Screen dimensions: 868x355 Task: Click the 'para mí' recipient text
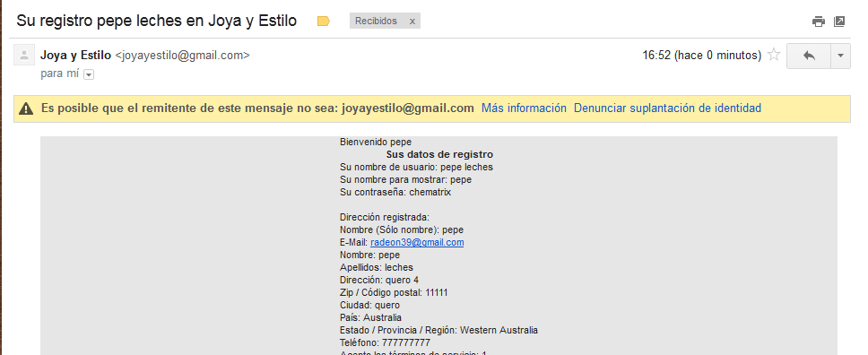(x=60, y=74)
